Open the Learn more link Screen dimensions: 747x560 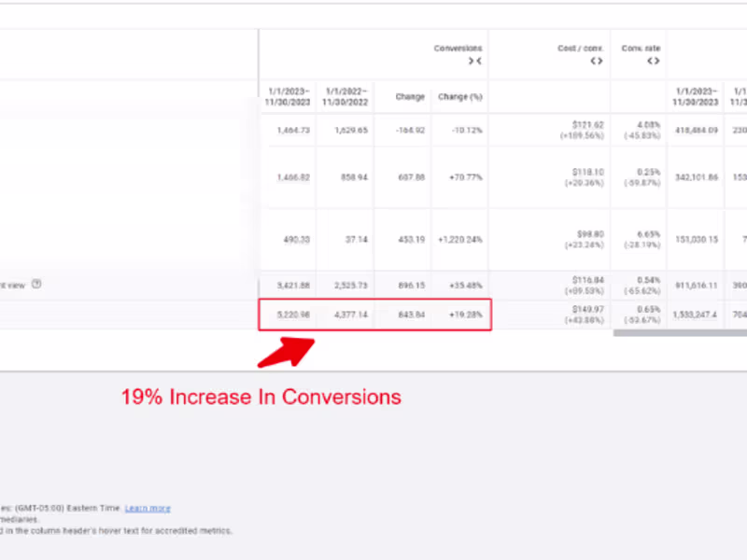coord(148,509)
